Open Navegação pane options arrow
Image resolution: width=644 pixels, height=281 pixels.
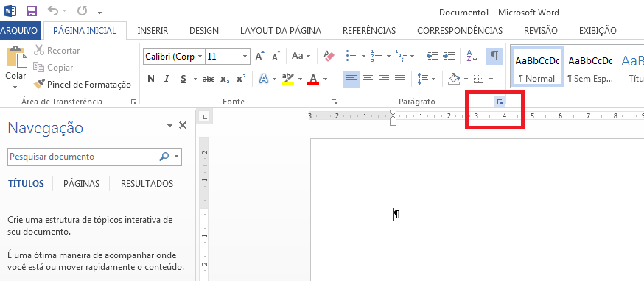(169, 125)
